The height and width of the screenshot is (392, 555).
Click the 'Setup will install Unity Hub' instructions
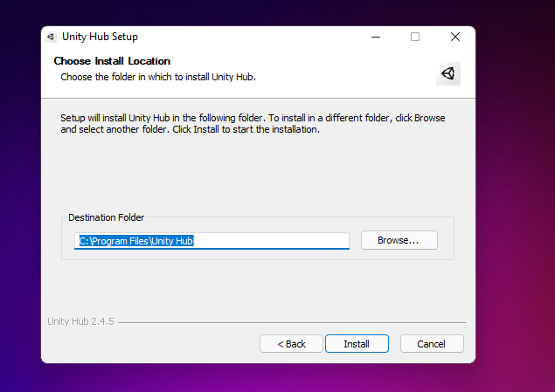[253, 124]
